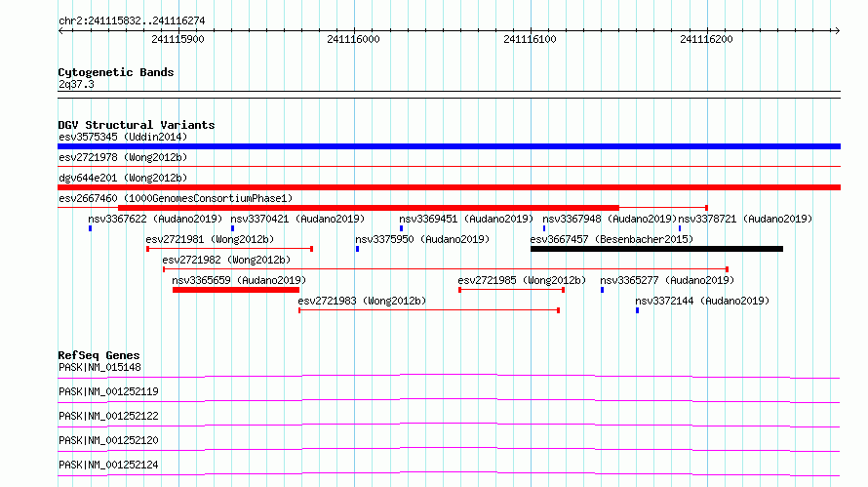This screenshot has width=868, height=487.
Task: Click the esv2721978 (Wong2012b) label
Action: pyautogui.click(x=123, y=157)
